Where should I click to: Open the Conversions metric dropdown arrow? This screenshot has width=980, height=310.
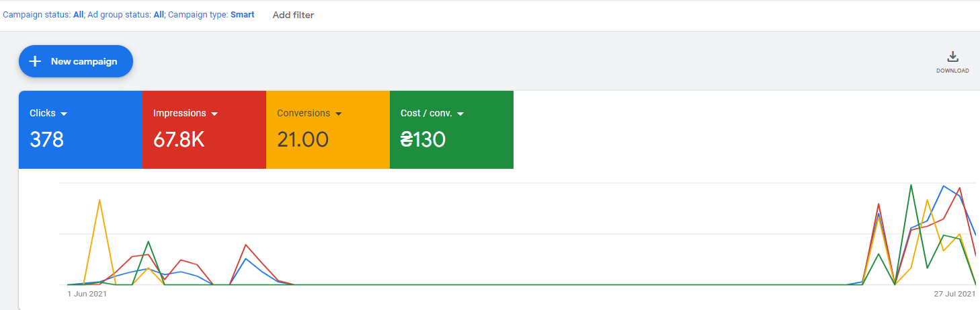(x=339, y=114)
